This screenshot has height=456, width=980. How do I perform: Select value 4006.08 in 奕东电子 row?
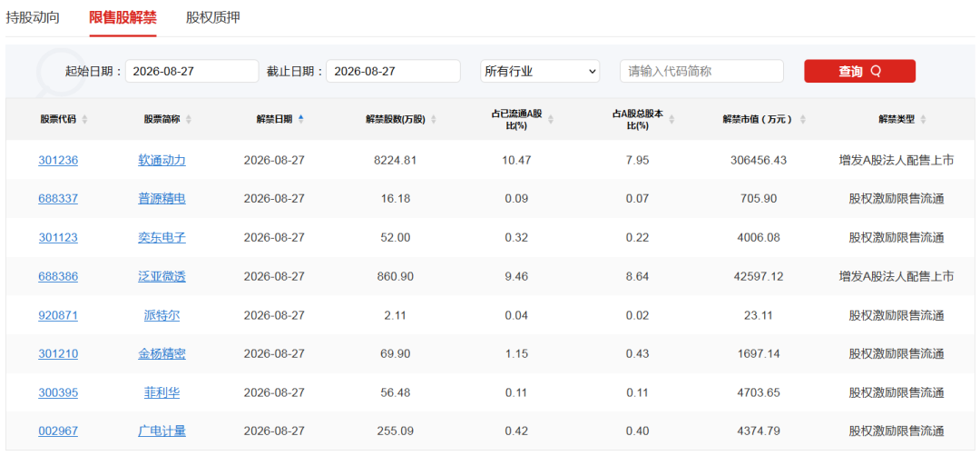(x=758, y=238)
